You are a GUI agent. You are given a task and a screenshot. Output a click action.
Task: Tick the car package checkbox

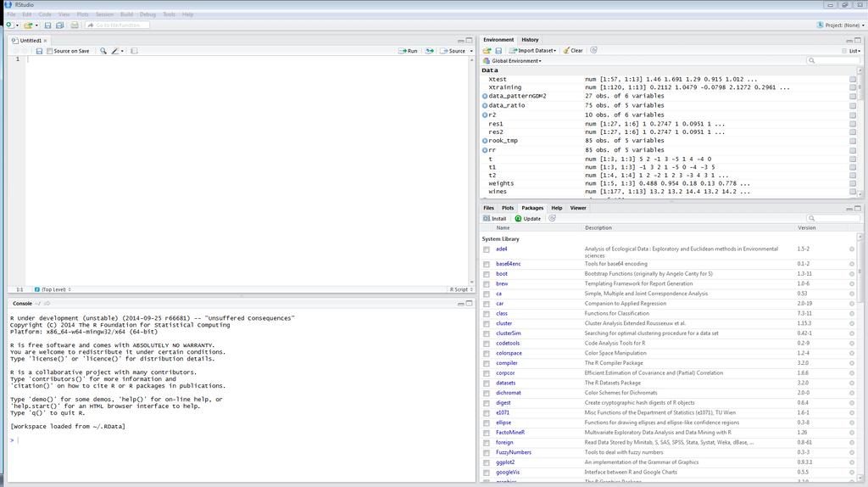click(487, 305)
